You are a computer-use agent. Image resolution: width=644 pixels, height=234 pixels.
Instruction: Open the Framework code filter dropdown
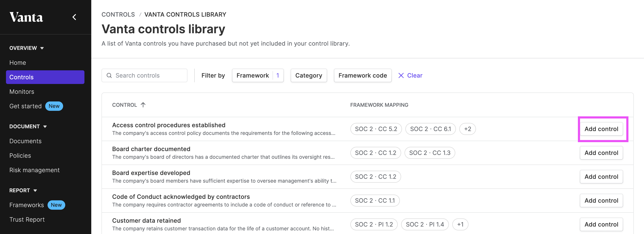tap(363, 75)
